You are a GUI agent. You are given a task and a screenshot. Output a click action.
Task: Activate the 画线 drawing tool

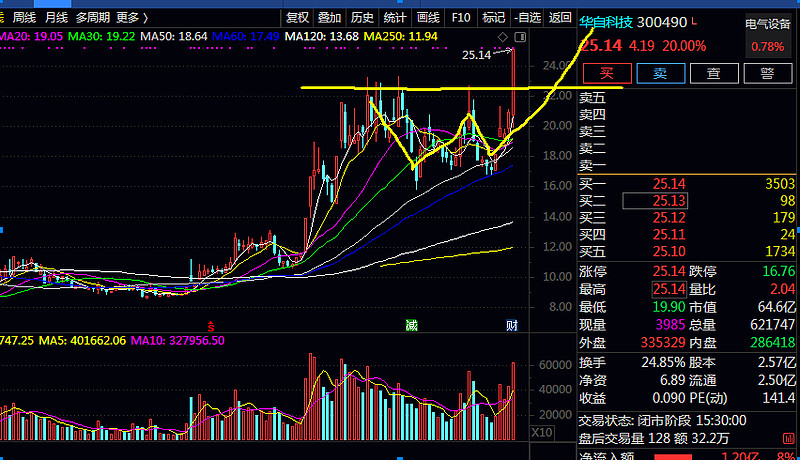[x=428, y=18]
